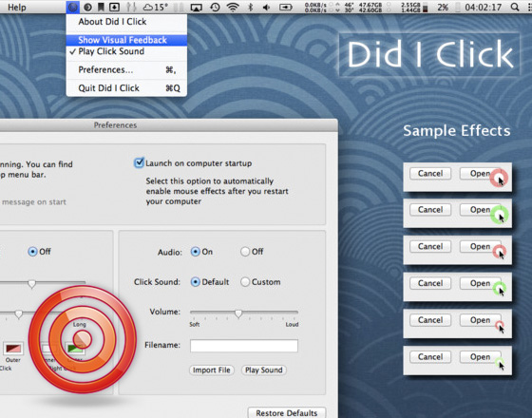Open the Wi-Fi status menu
This screenshot has width=532, height=418.
(233, 7)
